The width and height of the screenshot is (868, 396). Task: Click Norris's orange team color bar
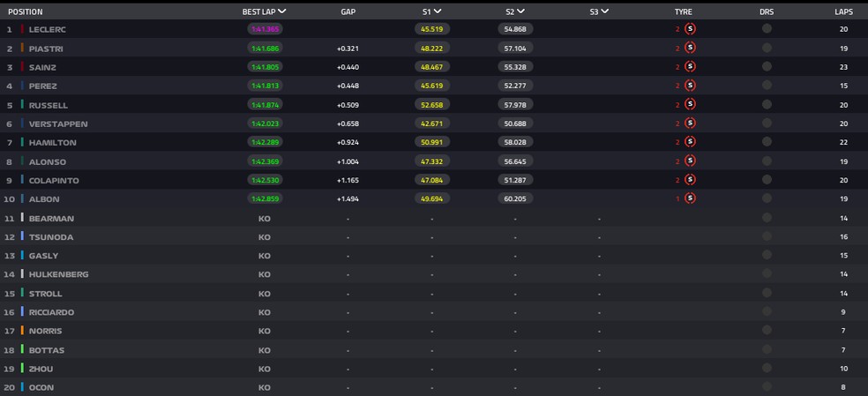click(22, 332)
